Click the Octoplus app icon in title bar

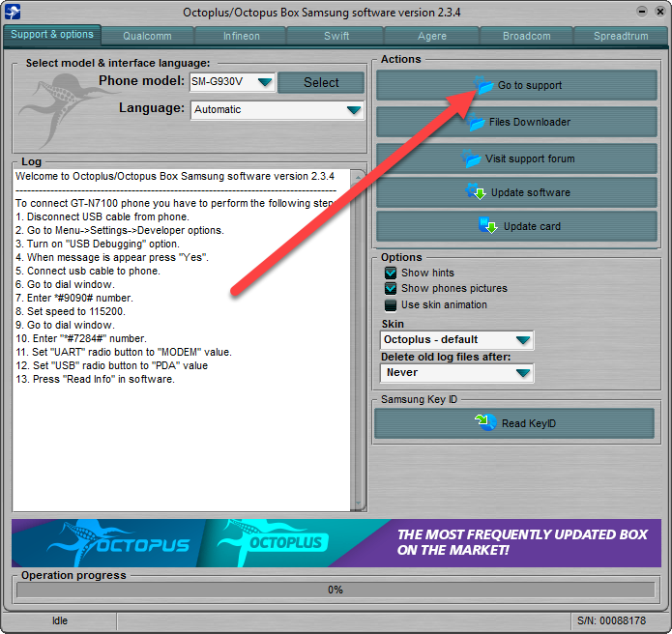13,12
